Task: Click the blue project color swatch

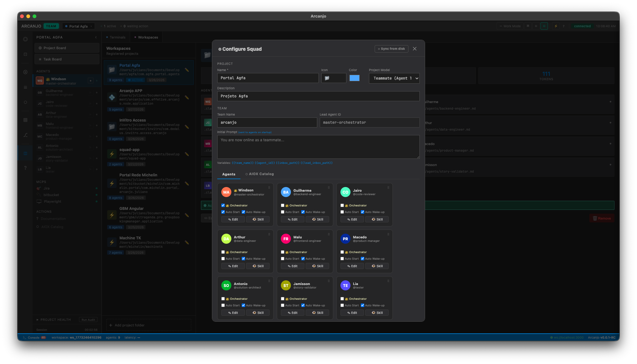Action: 354,78
